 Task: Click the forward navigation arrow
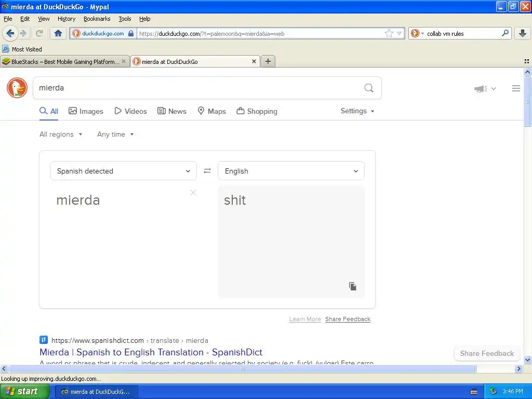(x=23, y=33)
